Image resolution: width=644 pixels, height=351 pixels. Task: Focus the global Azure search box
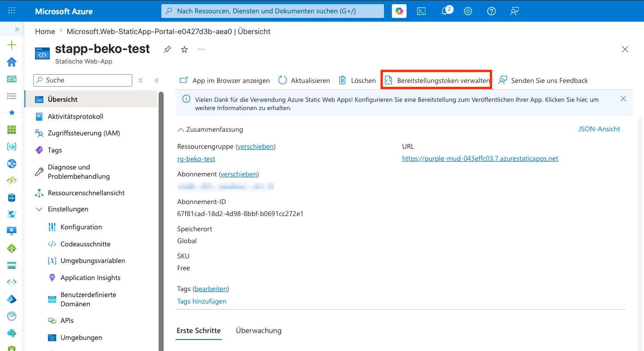(272, 11)
